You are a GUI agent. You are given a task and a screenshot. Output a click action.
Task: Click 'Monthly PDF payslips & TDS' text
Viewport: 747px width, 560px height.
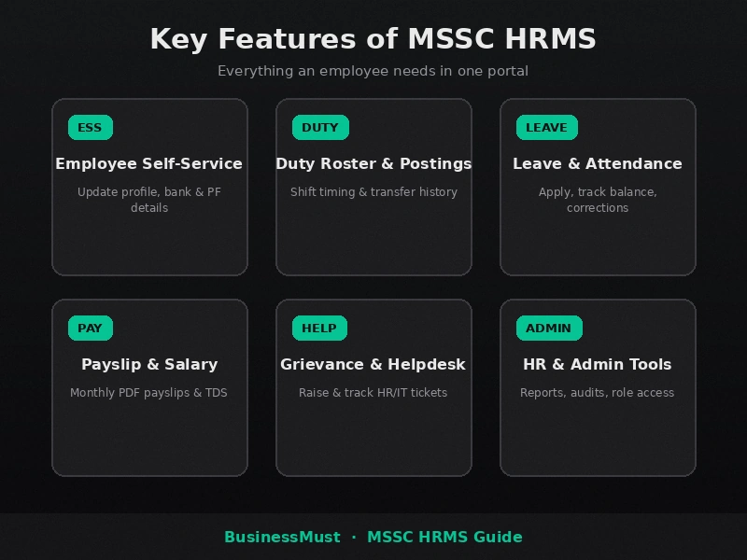click(x=148, y=393)
